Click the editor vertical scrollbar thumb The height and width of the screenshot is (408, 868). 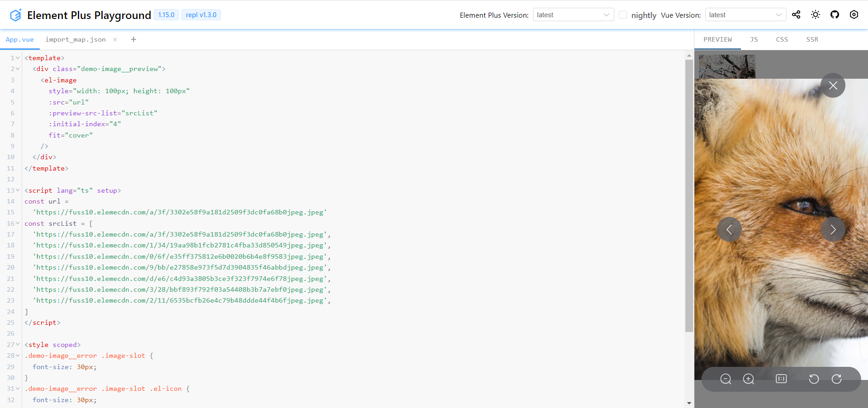(689, 196)
